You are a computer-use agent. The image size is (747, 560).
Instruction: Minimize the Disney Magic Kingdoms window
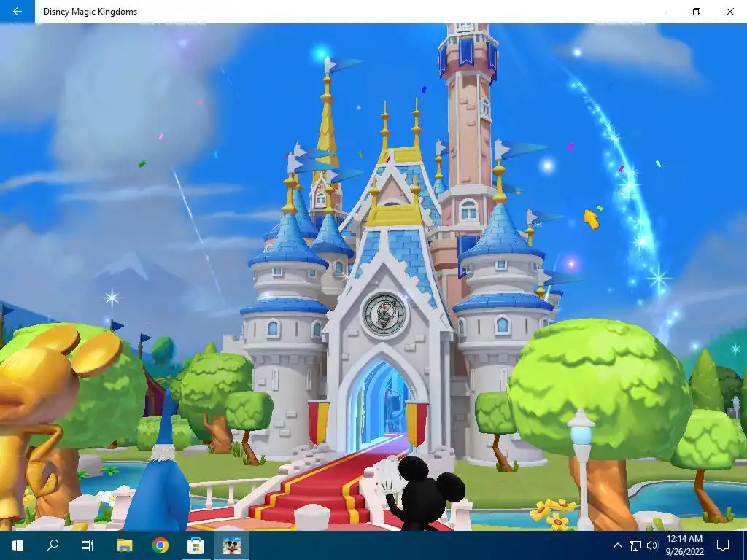point(663,12)
